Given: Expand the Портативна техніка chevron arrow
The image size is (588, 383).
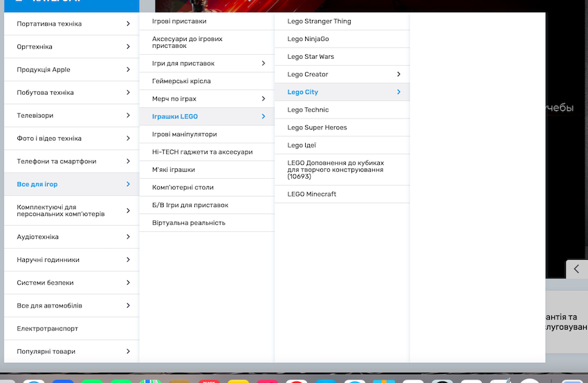Looking at the screenshot, I should click(128, 24).
